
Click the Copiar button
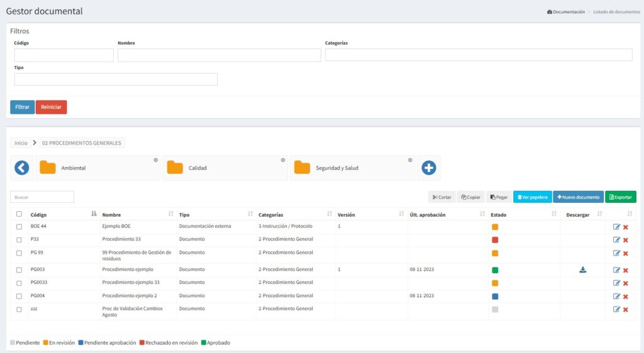(470, 197)
